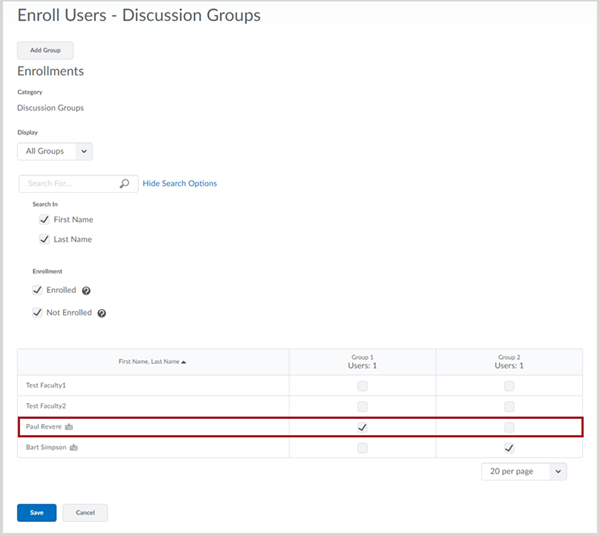Click the Test Faculty1 name
The height and width of the screenshot is (536, 600).
pos(46,385)
